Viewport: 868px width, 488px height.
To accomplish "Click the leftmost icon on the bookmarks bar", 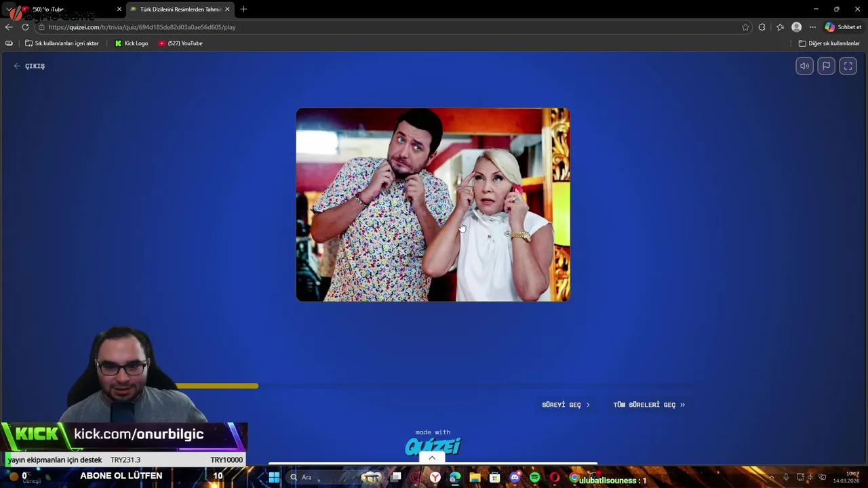I will (9, 43).
